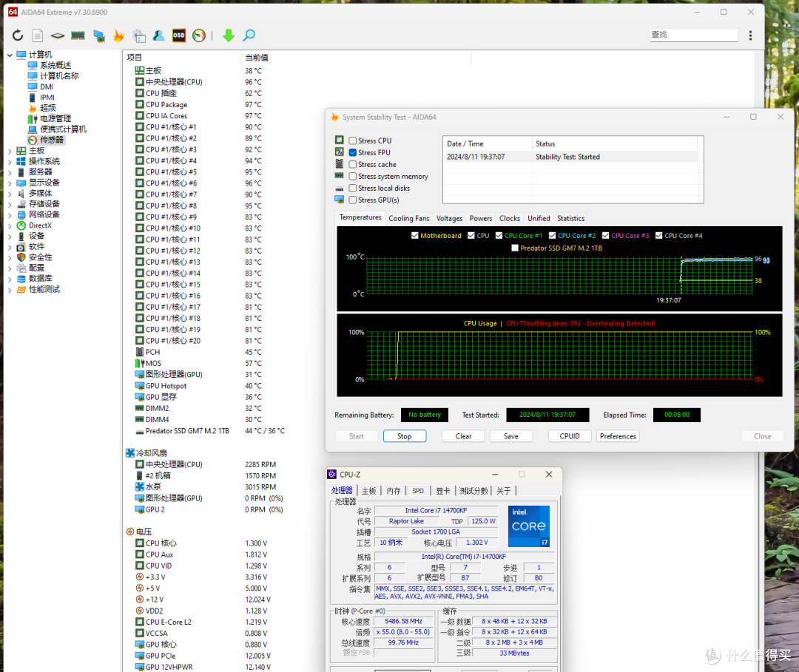
Task: Open the OSD panel icon in toolbar
Action: point(179,35)
